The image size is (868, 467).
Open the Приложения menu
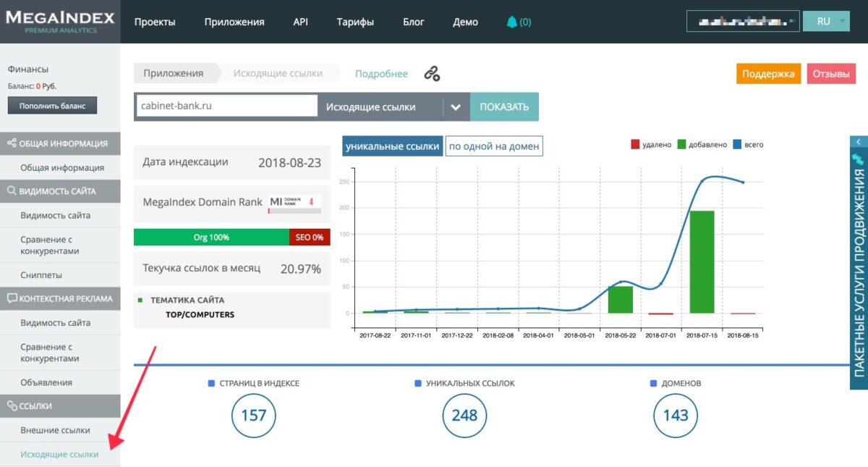tap(234, 22)
